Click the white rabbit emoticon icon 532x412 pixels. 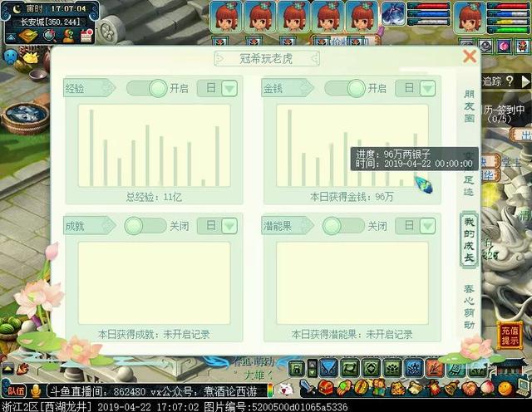pos(286,390)
